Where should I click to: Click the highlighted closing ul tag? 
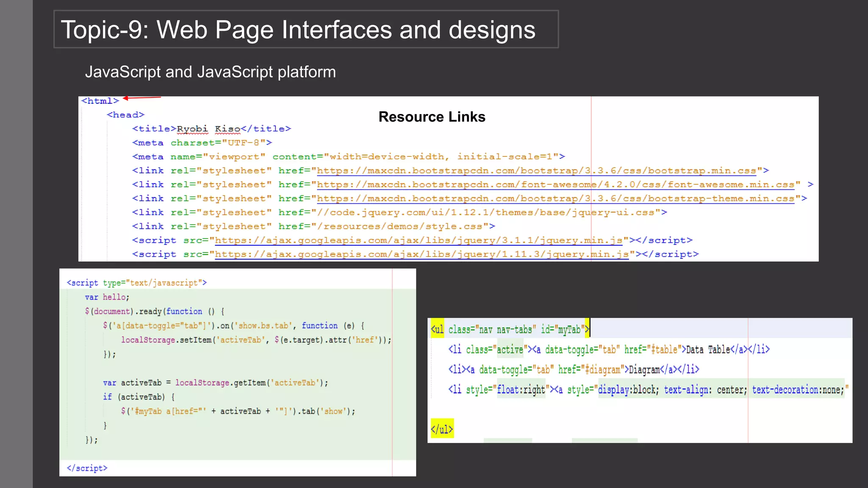pos(442,429)
